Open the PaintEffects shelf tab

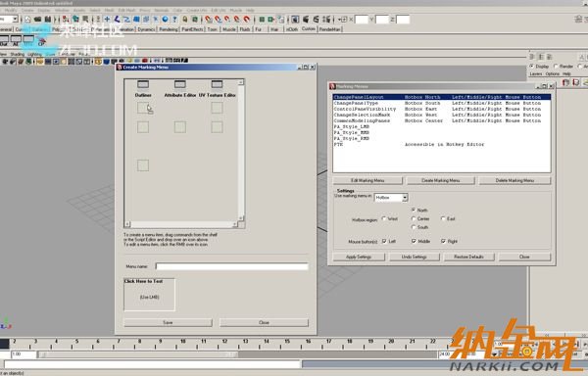coord(192,29)
